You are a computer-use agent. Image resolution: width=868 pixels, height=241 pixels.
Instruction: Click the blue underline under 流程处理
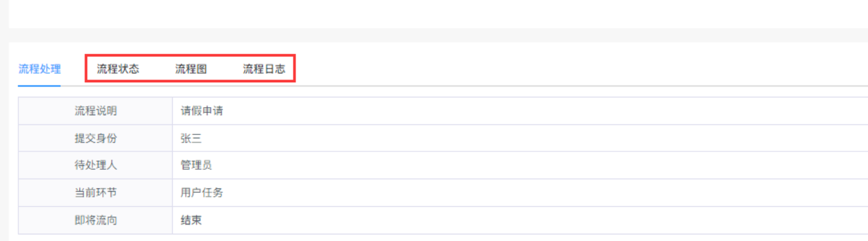[x=40, y=86]
